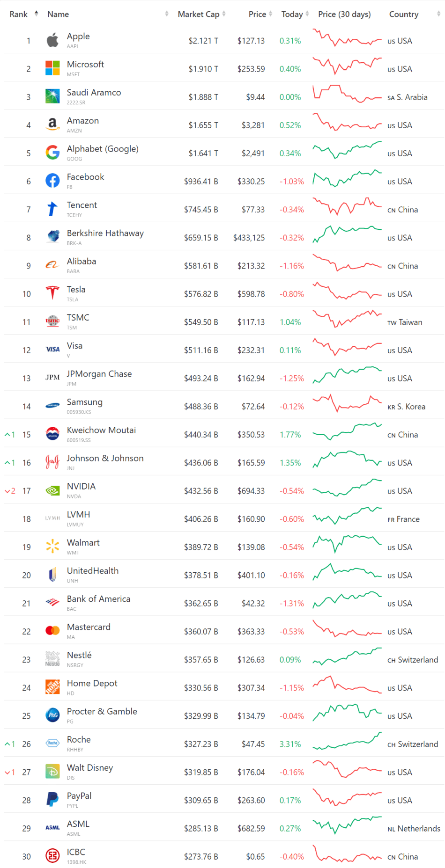Sort by Price column arrows
Viewport: 445px width, 868px height.
pyautogui.click(x=271, y=14)
